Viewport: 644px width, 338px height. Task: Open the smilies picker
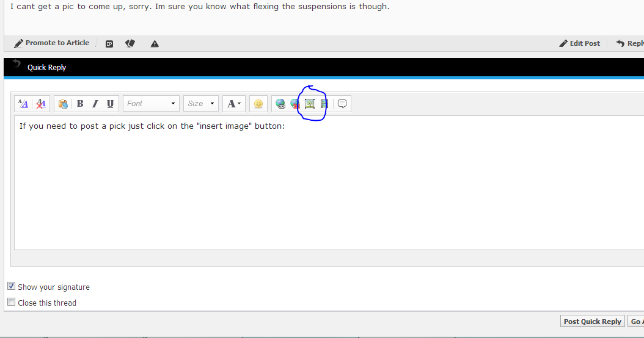(x=258, y=104)
